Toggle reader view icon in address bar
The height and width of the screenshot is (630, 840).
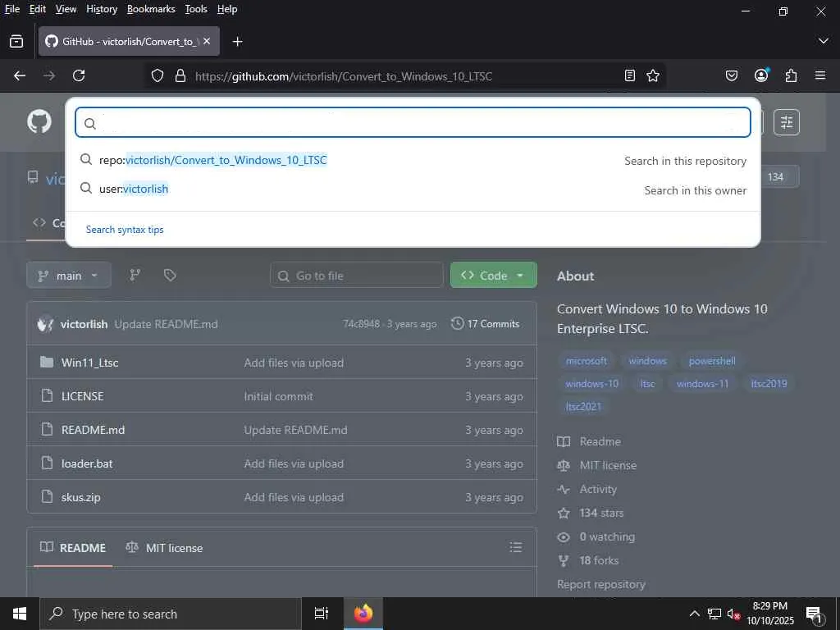click(630, 76)
